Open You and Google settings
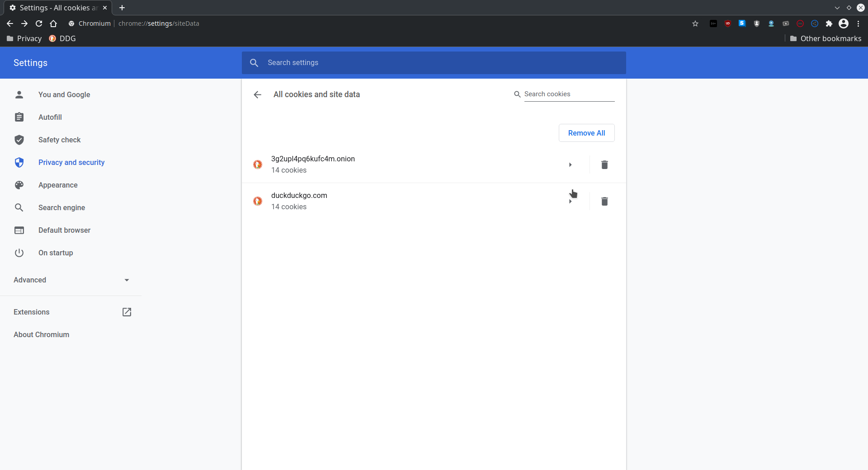 tap(64, 94)
